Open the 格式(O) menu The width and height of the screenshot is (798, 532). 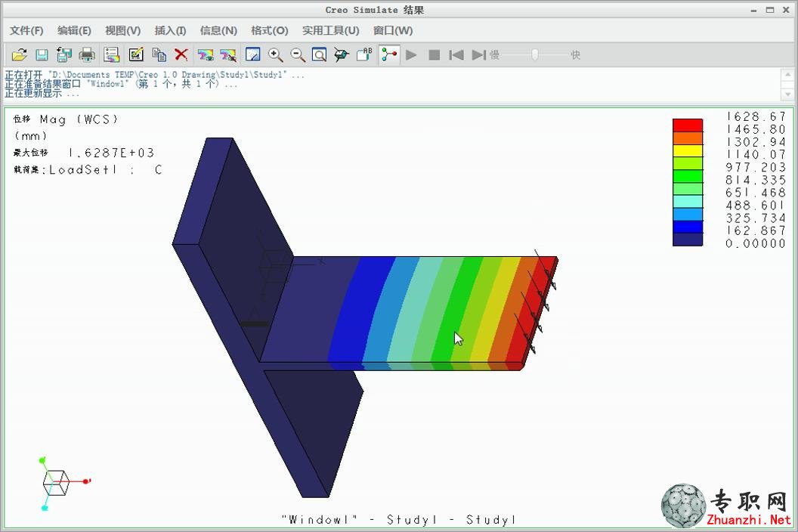click(x=270, y=30)
